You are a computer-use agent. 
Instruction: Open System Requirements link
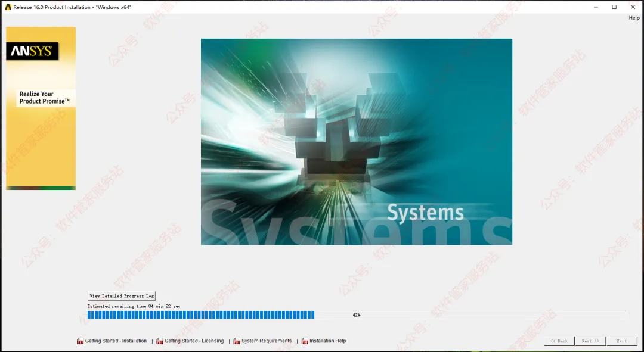click(x=267, y=341)
